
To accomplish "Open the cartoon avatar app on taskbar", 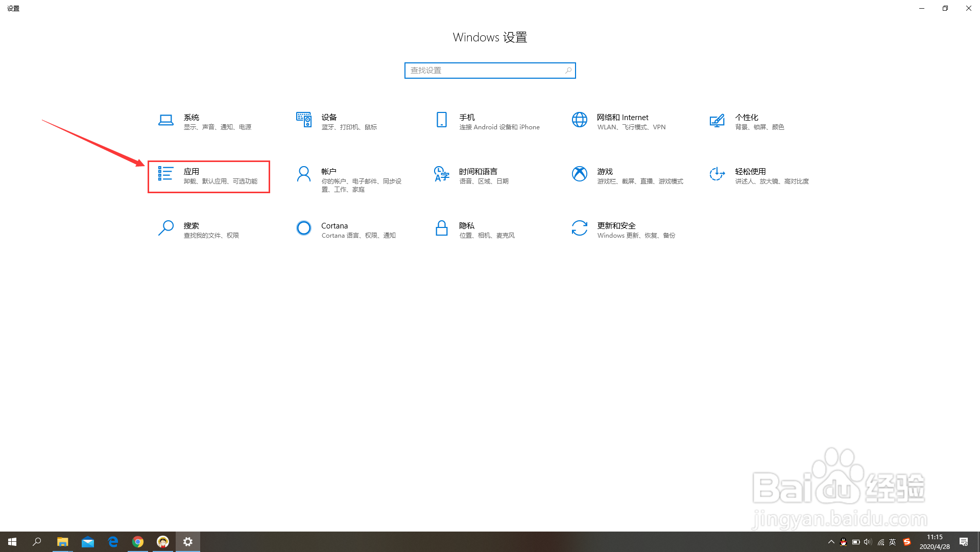I will coord(163,542).
